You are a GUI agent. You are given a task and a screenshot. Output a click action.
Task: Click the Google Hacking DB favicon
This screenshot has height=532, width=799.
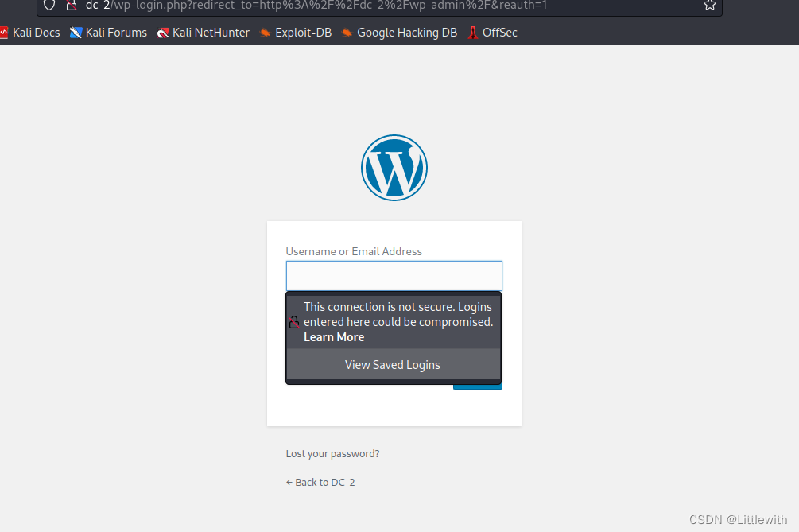[347, 33]
